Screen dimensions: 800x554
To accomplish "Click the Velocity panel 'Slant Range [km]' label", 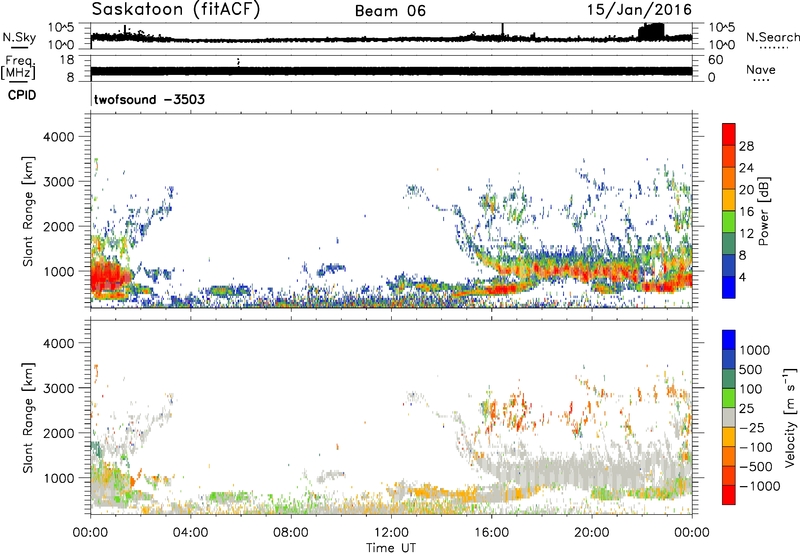I will coord(28,418).
